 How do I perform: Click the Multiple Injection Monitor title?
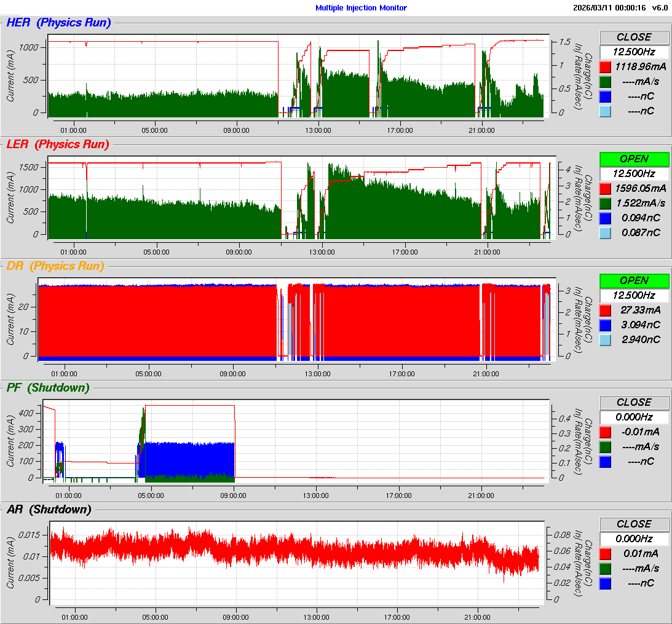point(361,8)
